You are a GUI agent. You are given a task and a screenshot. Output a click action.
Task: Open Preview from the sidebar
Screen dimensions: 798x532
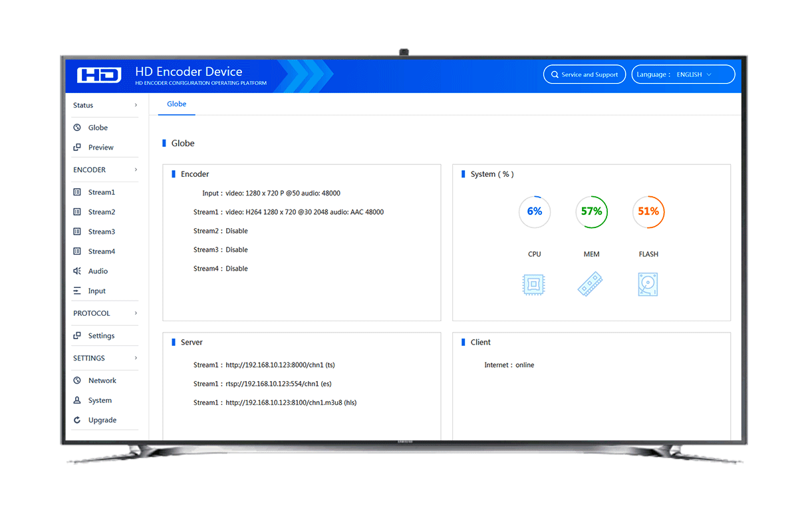tap(78, 147)
